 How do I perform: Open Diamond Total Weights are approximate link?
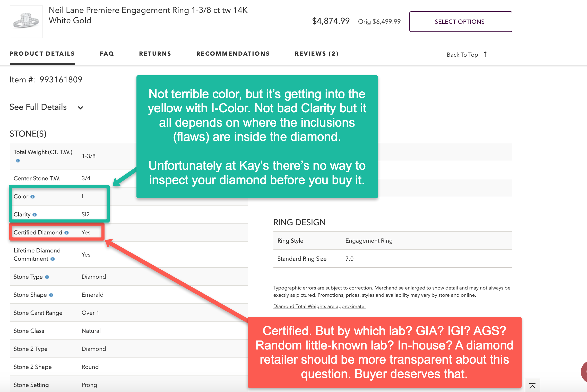pyautogui.click(x=319, y=306)
